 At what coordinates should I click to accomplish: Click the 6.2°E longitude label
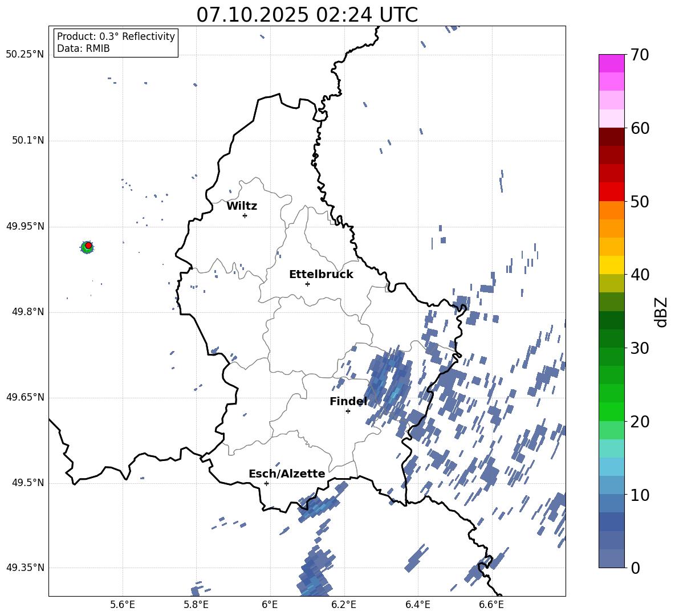(344, 605)
